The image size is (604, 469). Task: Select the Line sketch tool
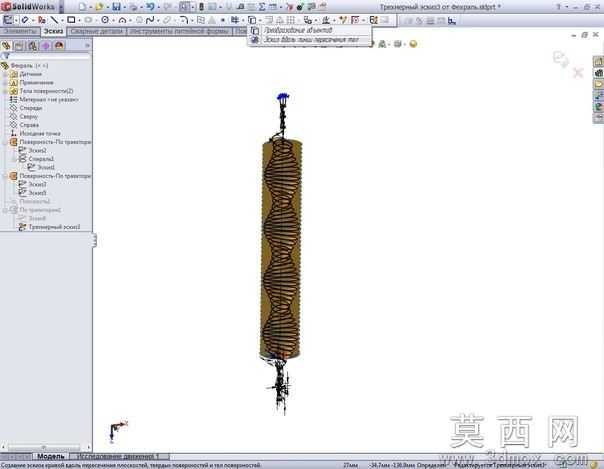pos(54,20)
